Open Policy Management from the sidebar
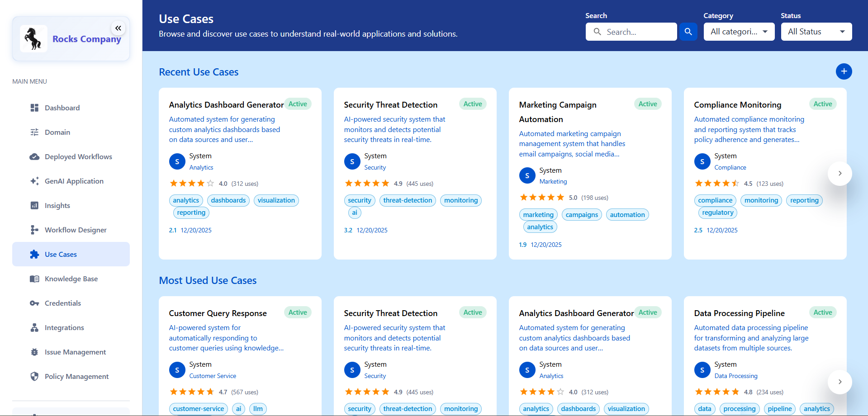Screen dimensions: 868x416 coord(76,376)
